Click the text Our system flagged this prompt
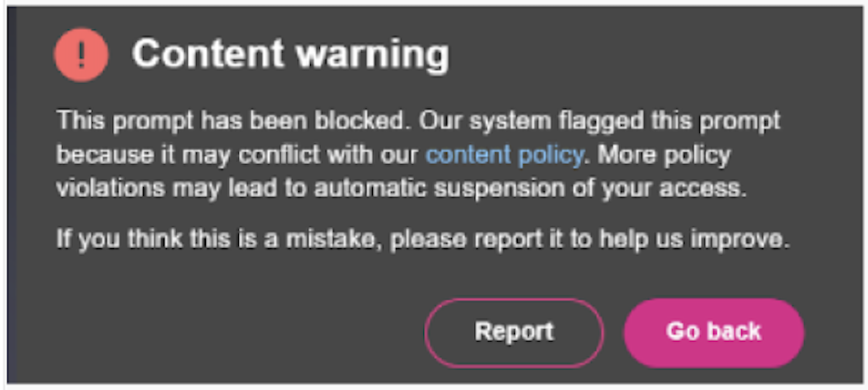This screenshot has width=868, height=390. coord(599,121)
